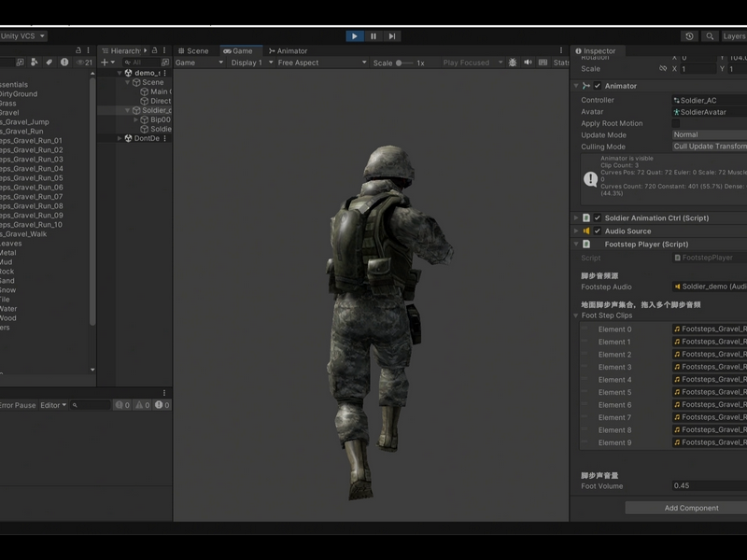The image size is (747, 560).
Task: Disable the Audio Source component checkbox
Action: tap(598, 231)
